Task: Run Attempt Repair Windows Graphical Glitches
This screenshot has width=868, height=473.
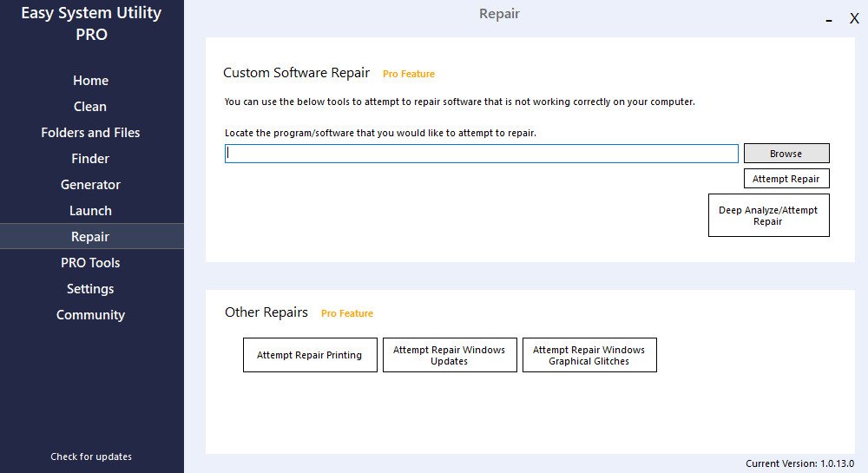Action: tap(589, 356)
